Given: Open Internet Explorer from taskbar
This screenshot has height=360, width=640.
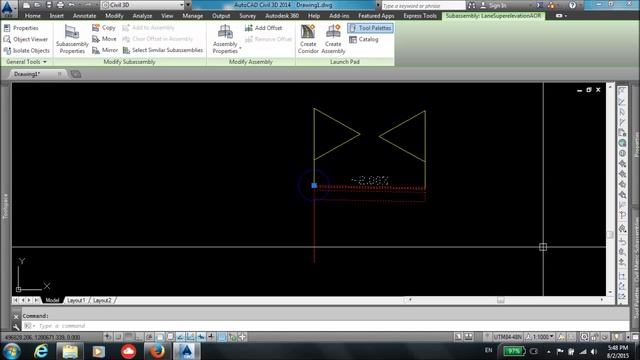Looking at the screenshot, I should click(41, 351).
